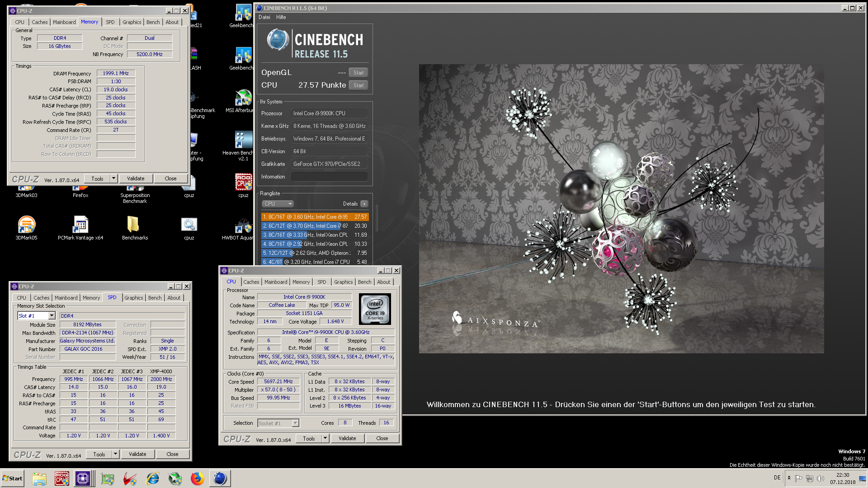Switch to the purple CPU-Z taskbar button
The image size is (868, 488).
[x=84, y=479]
